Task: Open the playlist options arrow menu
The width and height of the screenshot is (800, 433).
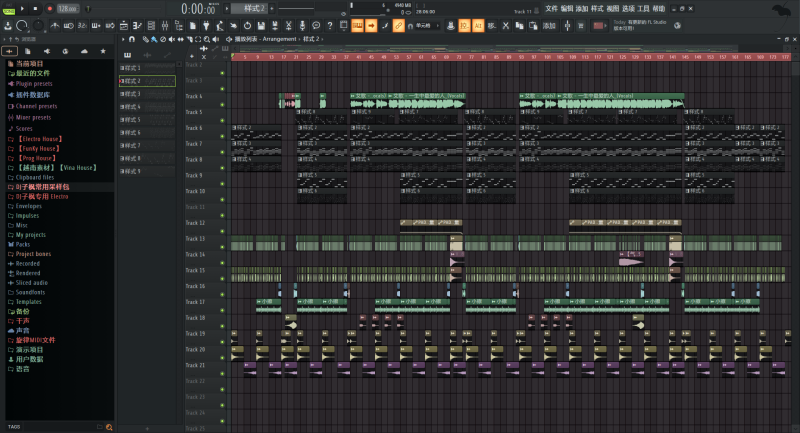Action: (123, 39)
